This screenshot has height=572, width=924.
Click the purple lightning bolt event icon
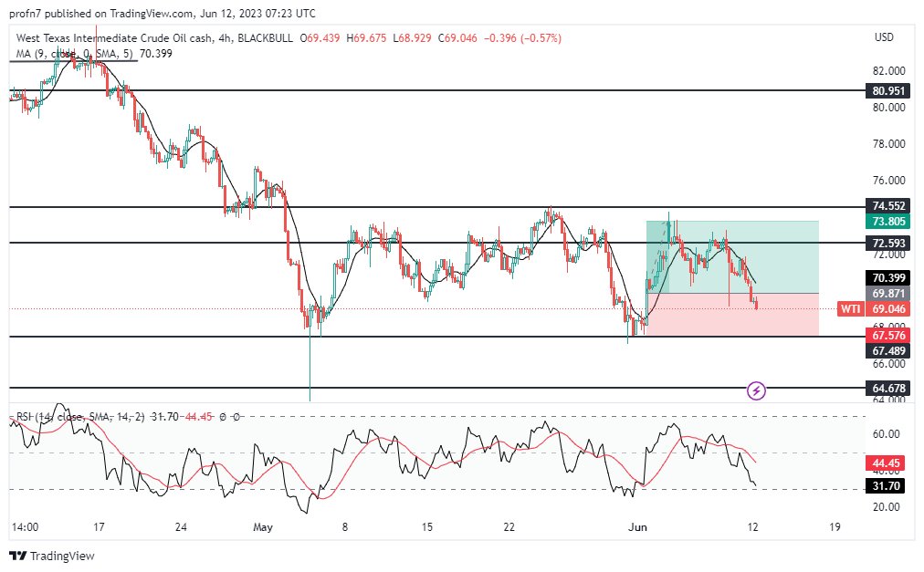point(756,390)
